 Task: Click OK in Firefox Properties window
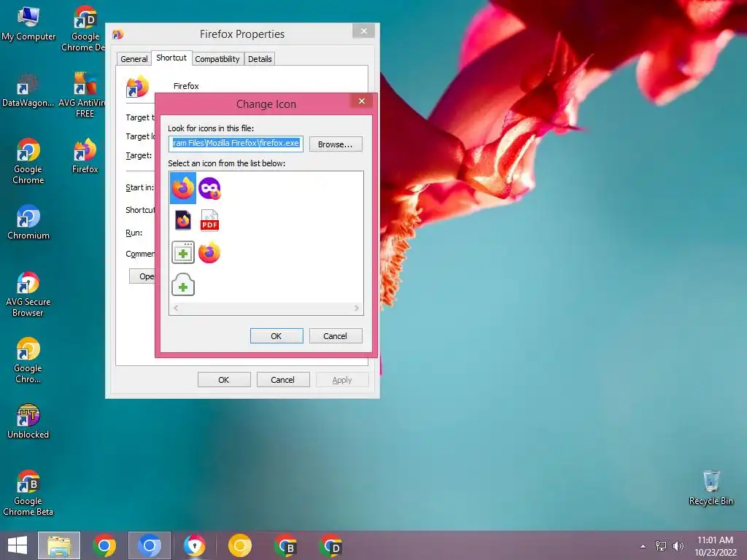point(224,380)
